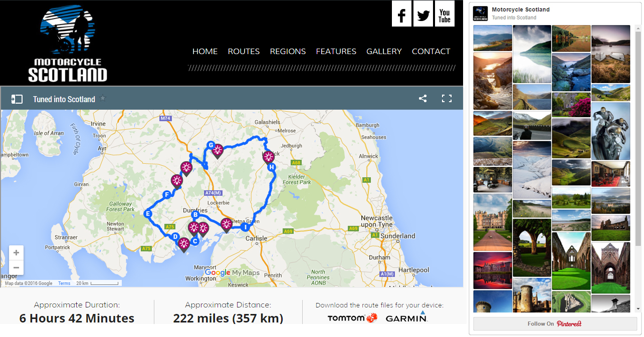Image resolution: width=644 pixels, height=337 pixels.
Task: Toggle fullscreen view of the map
Action: coord(447,99)
